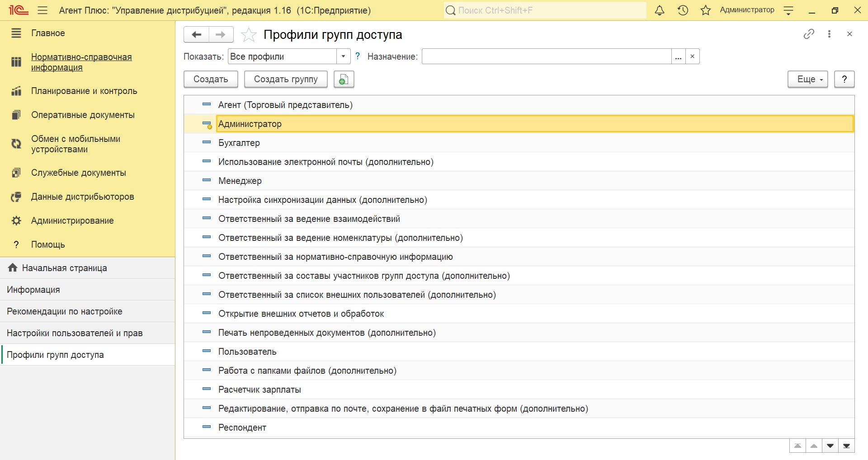Select Ответственный за ведение номенклатуры row
Viewport: 868px width, 460px height.
pyautogui.click(x=519, y=238)
